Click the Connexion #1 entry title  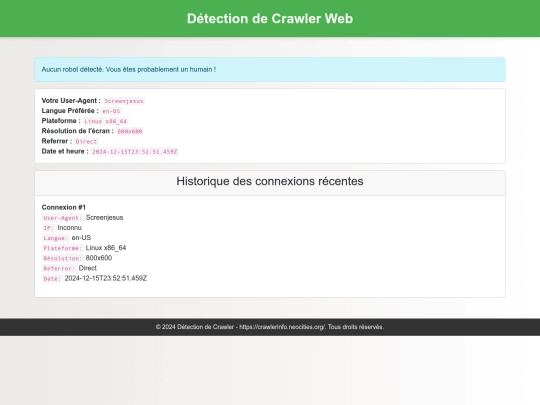64,207
